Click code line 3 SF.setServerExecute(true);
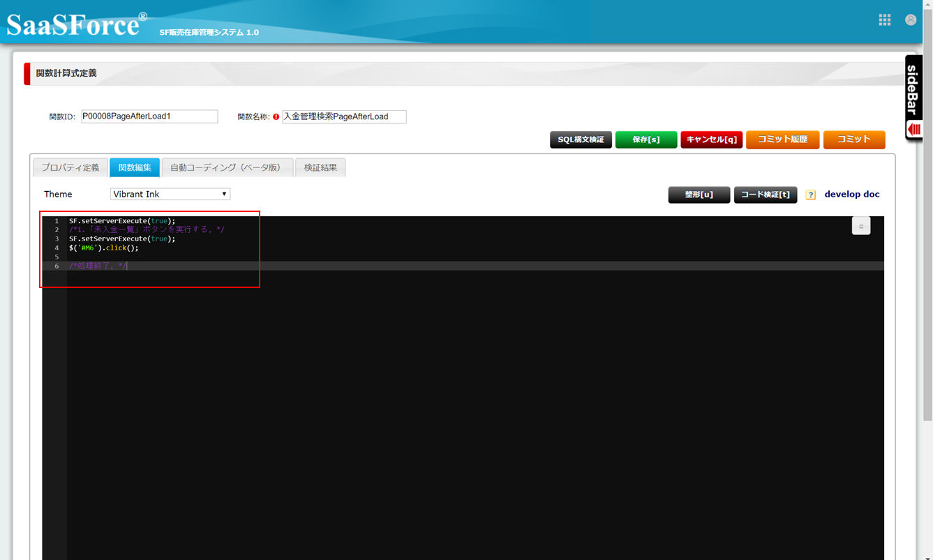Image resolution: width=933 pixels, height=560 pixels. [122, 239]
